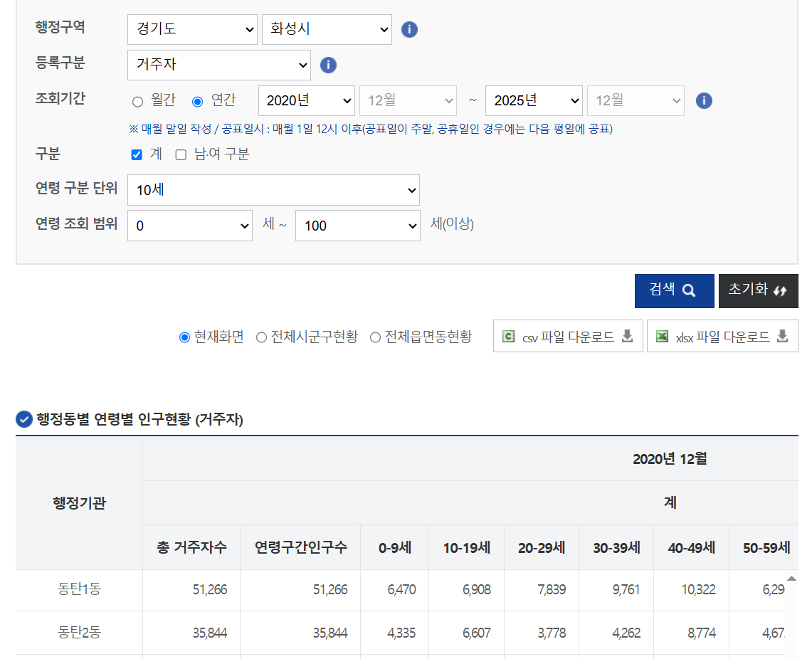Select the 전체읍면동현황 radio option

[x=376, y=337]
